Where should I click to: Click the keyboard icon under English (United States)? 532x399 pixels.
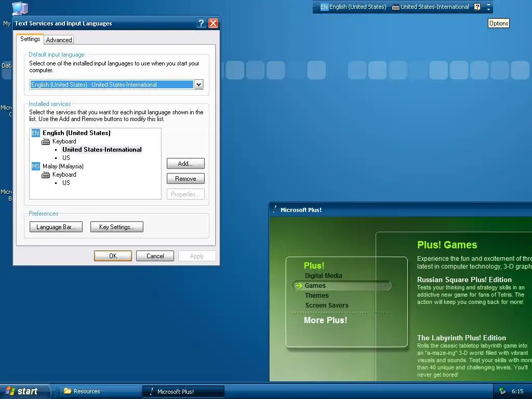point(46,141)
